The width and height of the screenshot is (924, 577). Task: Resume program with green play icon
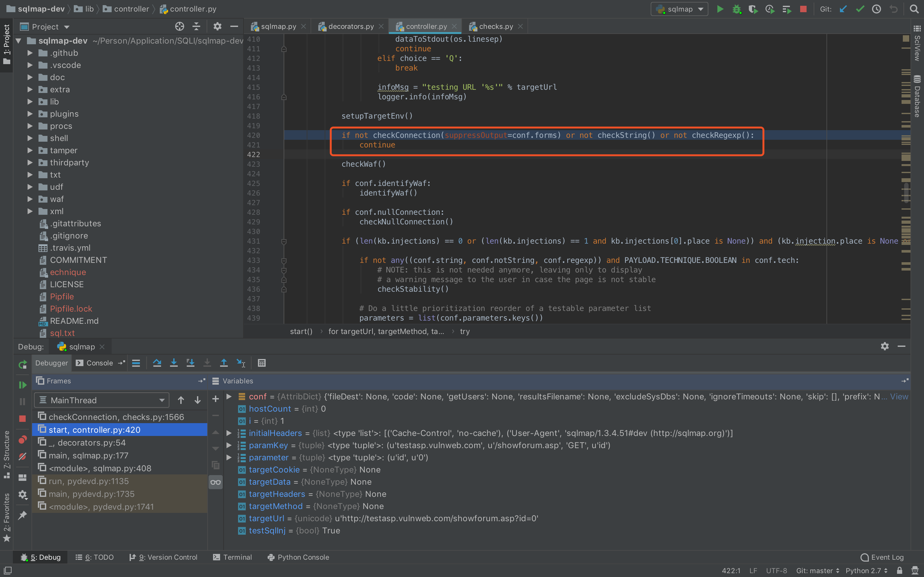22,385
